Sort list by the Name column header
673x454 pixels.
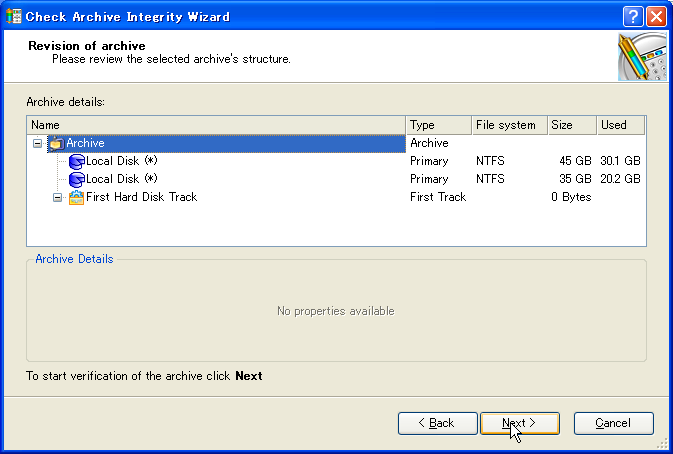click(216, 125)
